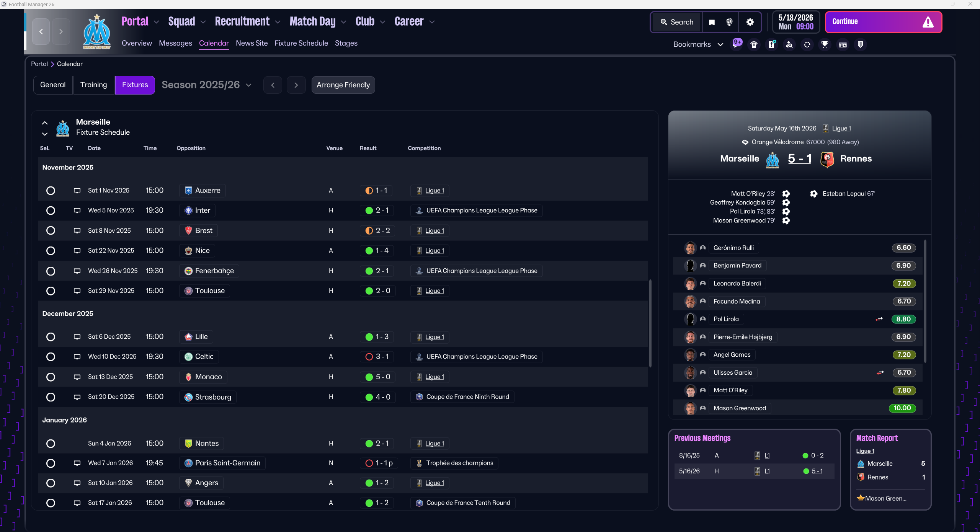
Task: Open the Fixture Schedule submenu item
Action: [301, 43]
